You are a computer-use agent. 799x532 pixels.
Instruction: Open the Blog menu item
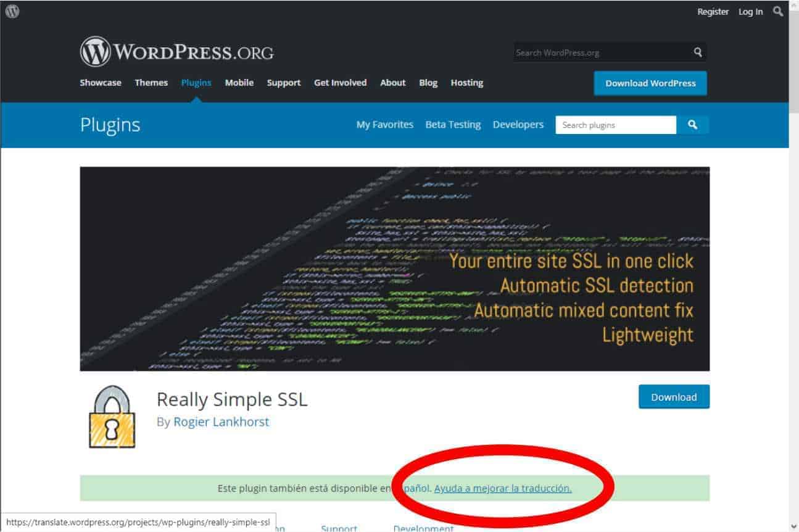428,83
